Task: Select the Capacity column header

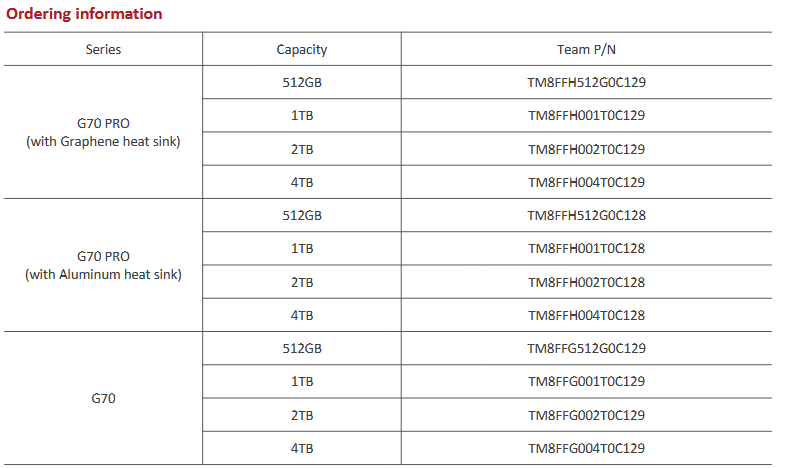Action: [302, 50]
